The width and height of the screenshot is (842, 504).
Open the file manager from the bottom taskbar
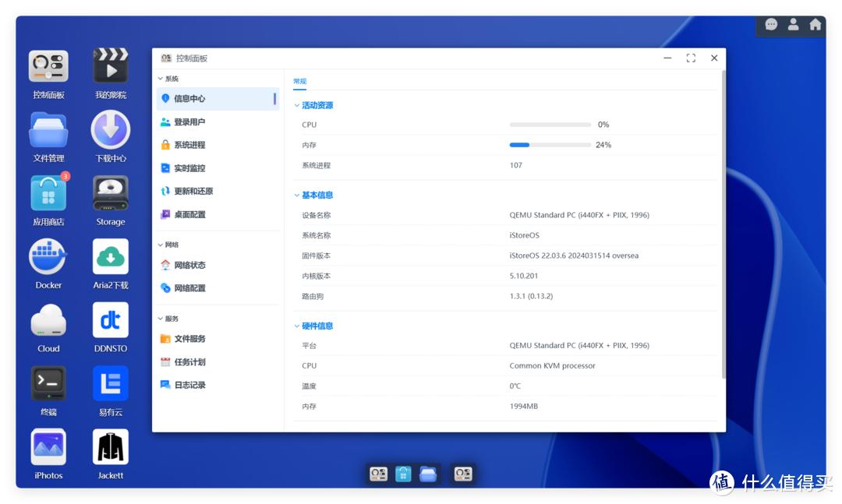point(428,473)
